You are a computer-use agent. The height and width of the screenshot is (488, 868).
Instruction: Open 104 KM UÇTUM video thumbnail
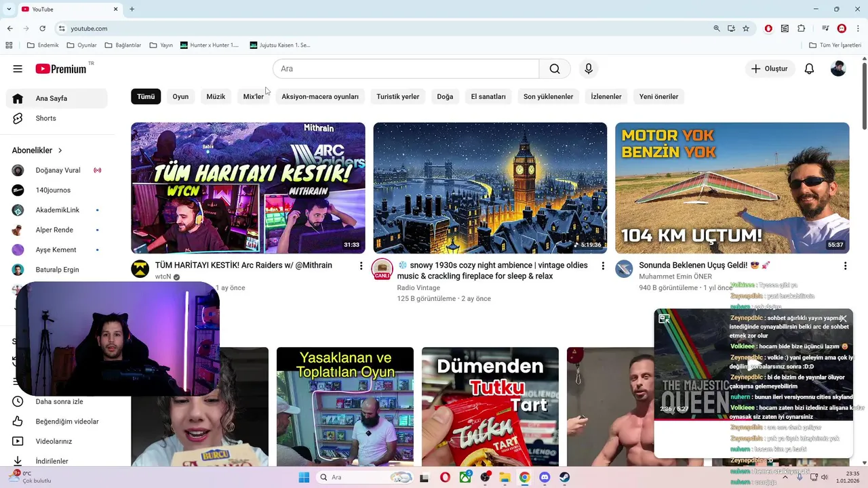pyautogui.click(x=732, y=188)
